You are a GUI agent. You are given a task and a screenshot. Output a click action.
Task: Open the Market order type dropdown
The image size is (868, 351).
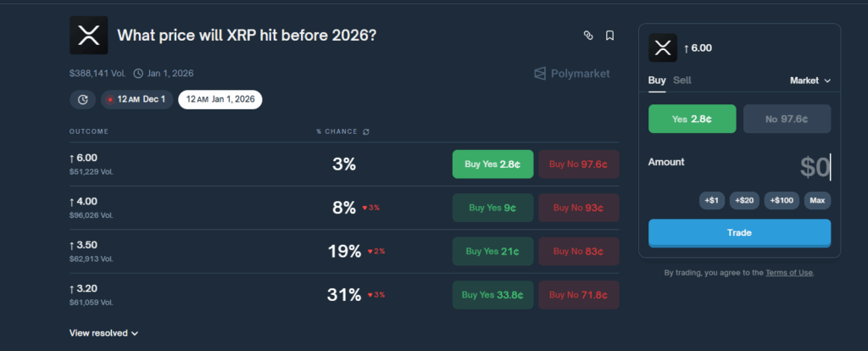click(x=810, y=81)
